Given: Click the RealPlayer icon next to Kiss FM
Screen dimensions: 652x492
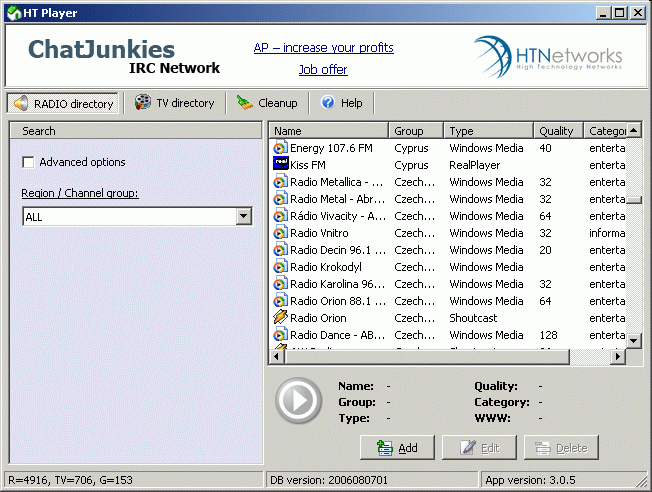Looking at the screenshot, I should coord(280,163).
